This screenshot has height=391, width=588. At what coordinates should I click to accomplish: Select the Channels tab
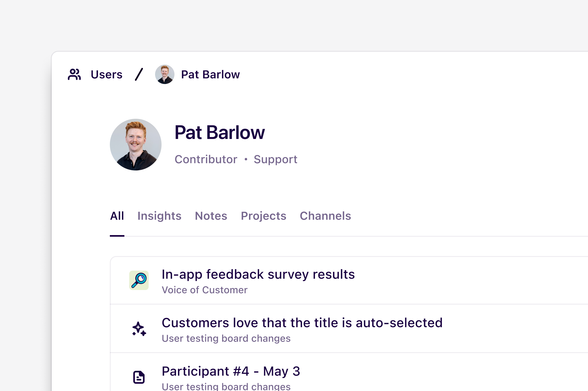[325, 216]
